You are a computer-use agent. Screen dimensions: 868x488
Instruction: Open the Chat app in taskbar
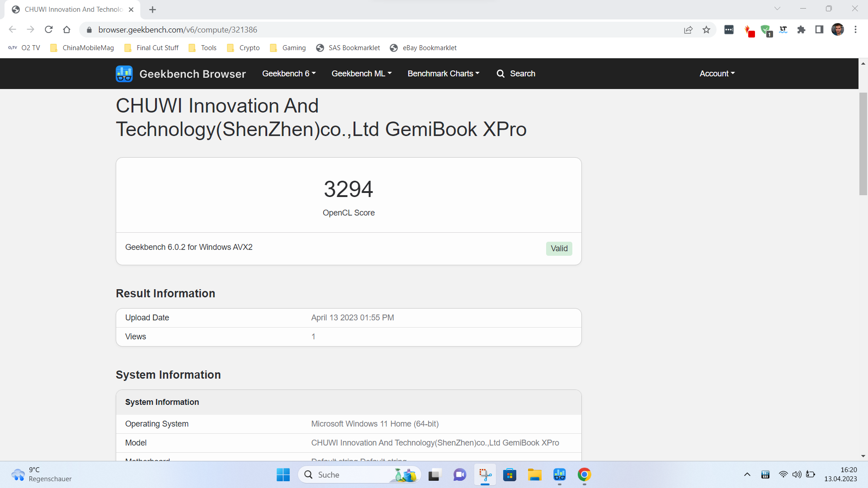[x=459, y=475]
